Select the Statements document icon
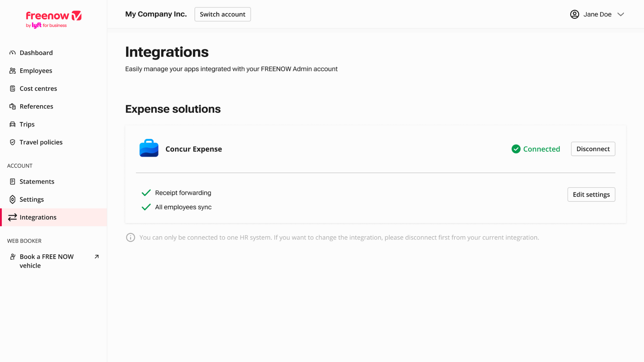The height and width of the screenshot is (362, 644). 12,181
